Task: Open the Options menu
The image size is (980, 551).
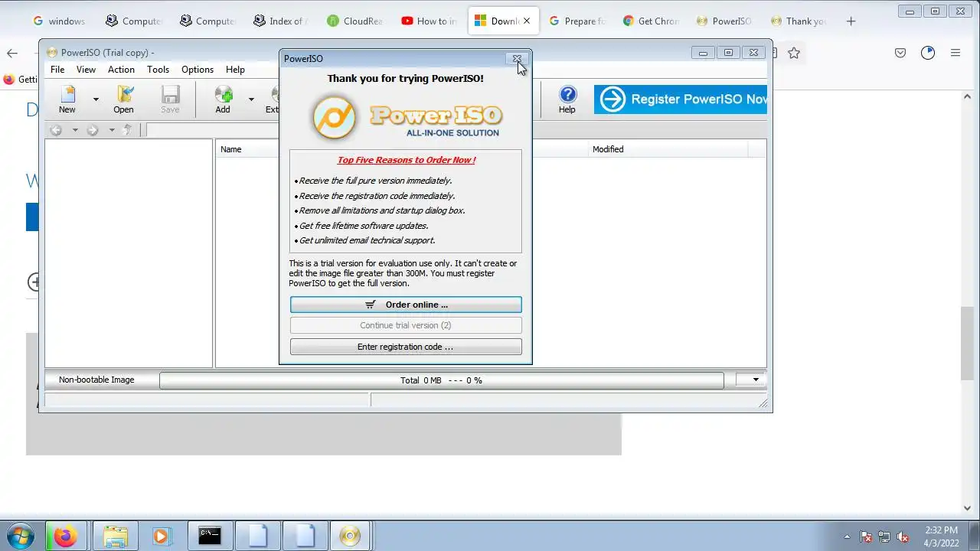Action: [198, 70]
